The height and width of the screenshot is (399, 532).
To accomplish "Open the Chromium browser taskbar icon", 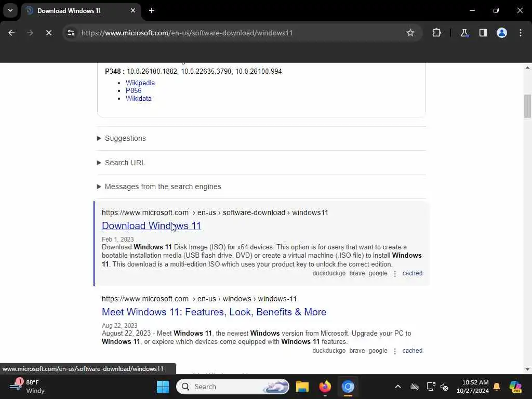I will [x=348, y=387].
